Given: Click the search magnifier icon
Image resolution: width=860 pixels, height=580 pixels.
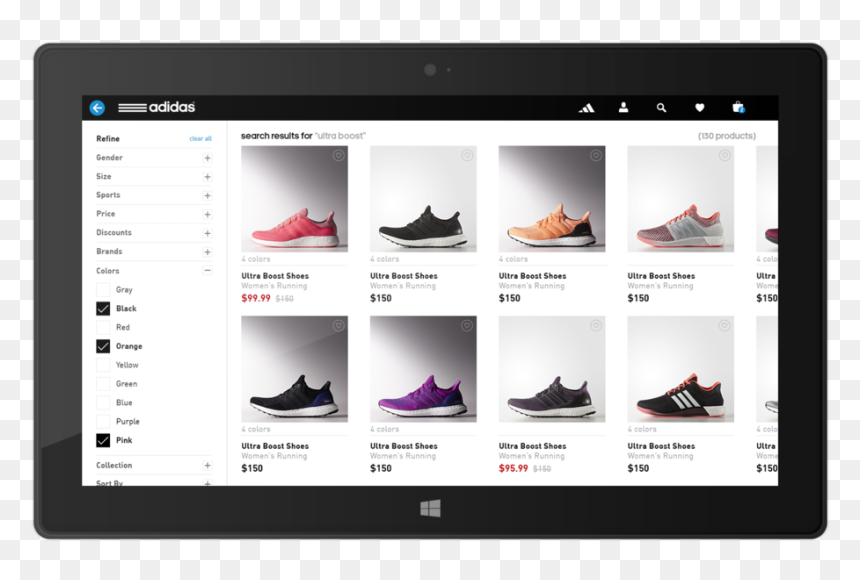Looking at the screenshot, I should (661, 108).
